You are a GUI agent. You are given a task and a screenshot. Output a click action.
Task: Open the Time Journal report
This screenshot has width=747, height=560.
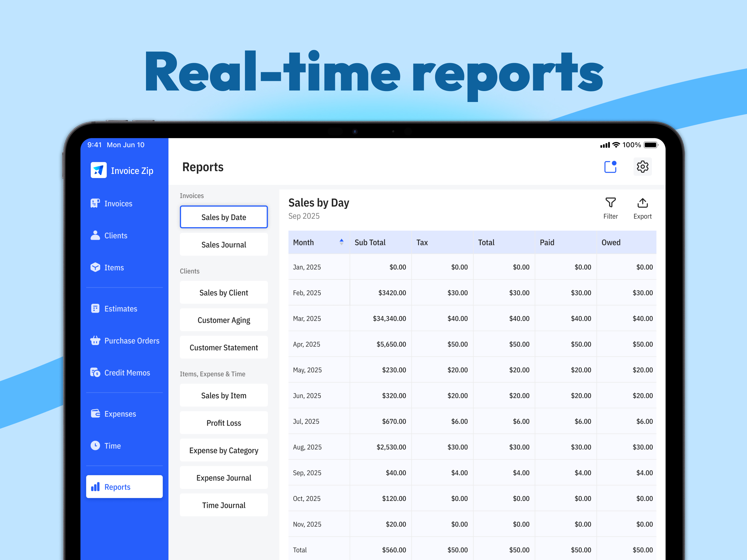click(x=224, y=505)
